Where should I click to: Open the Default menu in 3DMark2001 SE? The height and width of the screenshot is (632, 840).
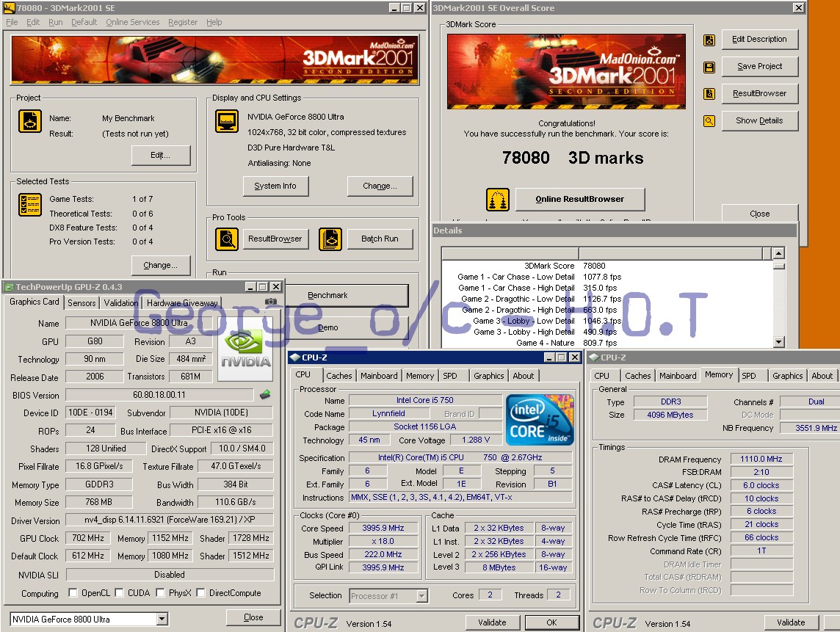click(84, 22)
